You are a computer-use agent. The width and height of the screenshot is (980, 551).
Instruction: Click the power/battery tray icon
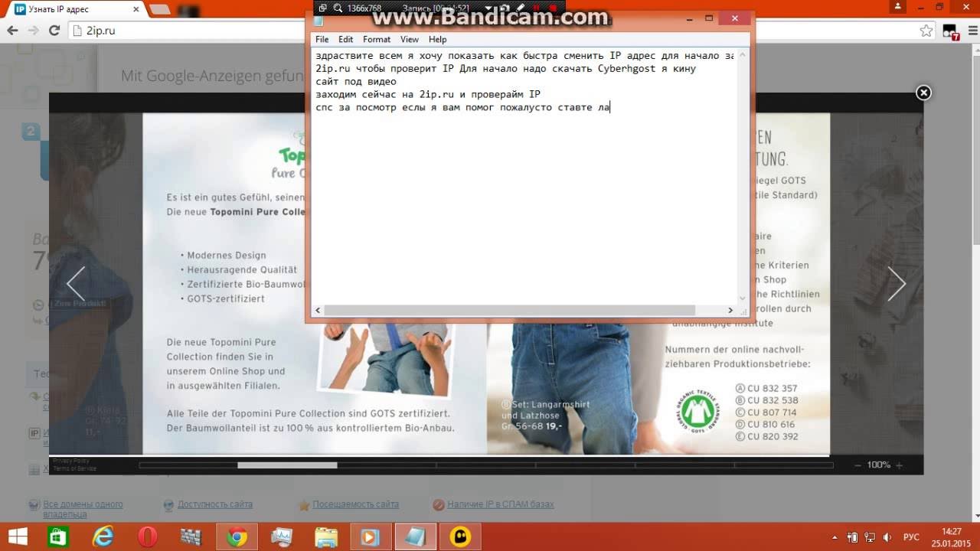(x=854, y=536)
